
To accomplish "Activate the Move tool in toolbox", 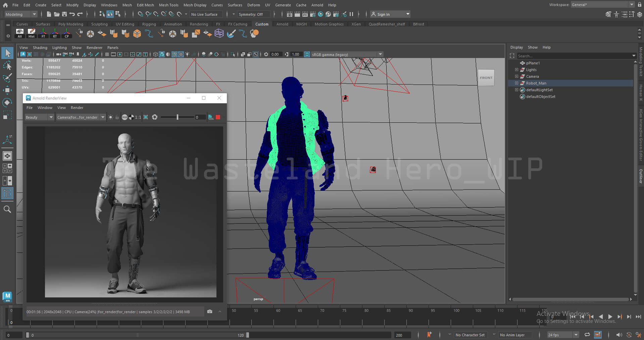I will coord(7,90).
